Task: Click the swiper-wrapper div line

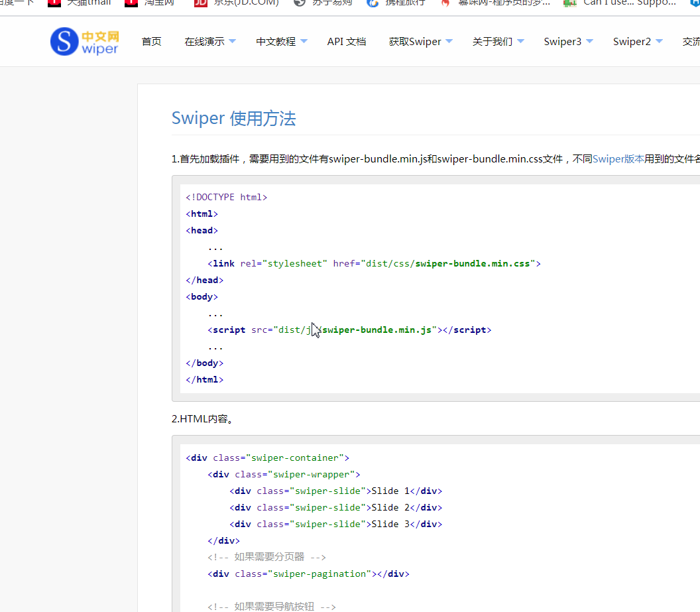Action: pyautogui.click(x=284, y=475)
